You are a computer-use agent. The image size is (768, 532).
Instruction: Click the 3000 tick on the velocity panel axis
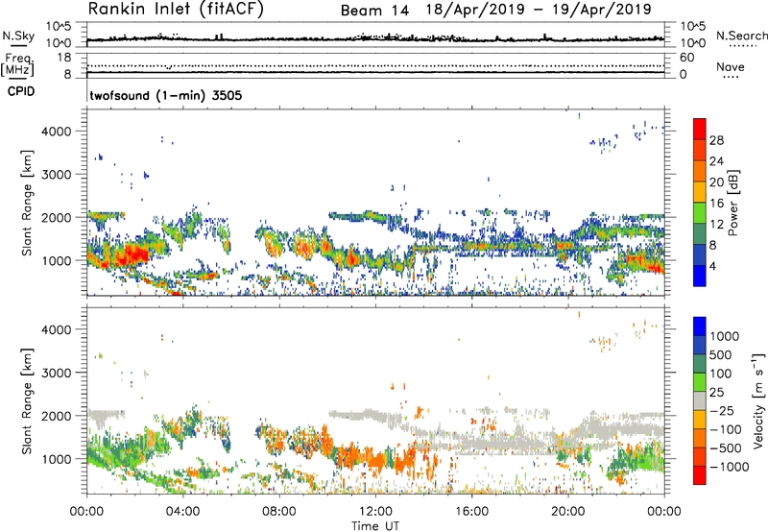tap(56, 373)
